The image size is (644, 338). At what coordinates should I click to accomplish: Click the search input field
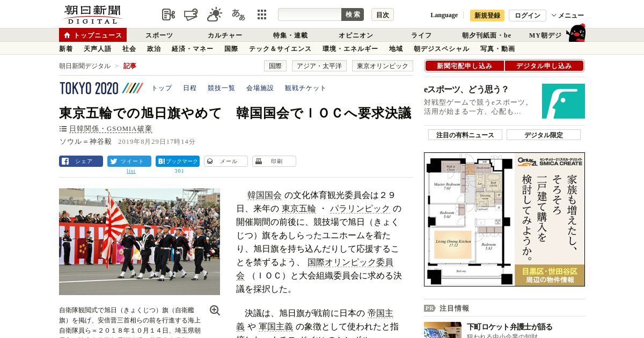pos(310,14)
